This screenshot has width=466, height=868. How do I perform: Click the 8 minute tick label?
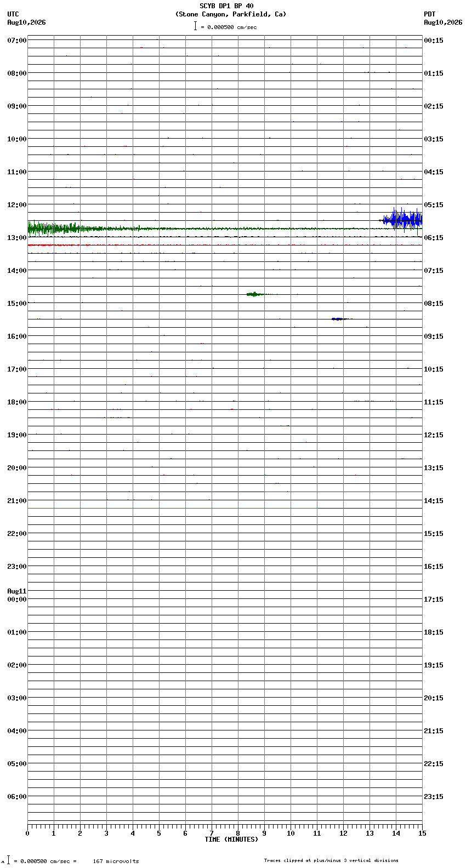click(x=238, y=833)
